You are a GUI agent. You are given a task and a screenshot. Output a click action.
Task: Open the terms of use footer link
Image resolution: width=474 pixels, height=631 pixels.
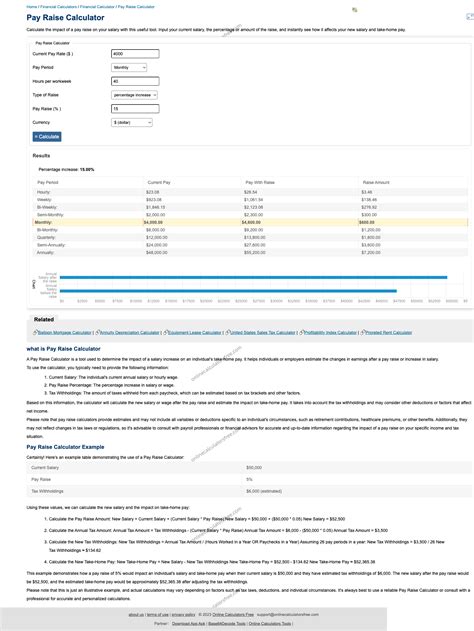click(x=157, y=615)
